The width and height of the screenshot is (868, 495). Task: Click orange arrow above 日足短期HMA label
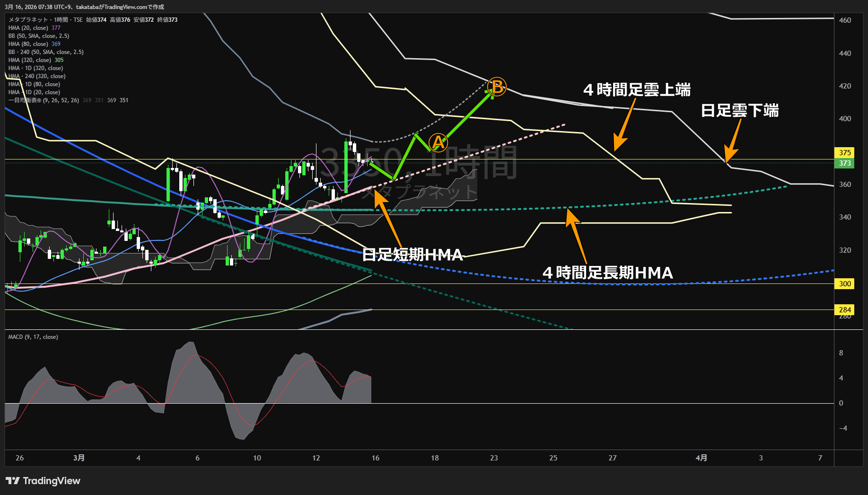coord(388,218)
